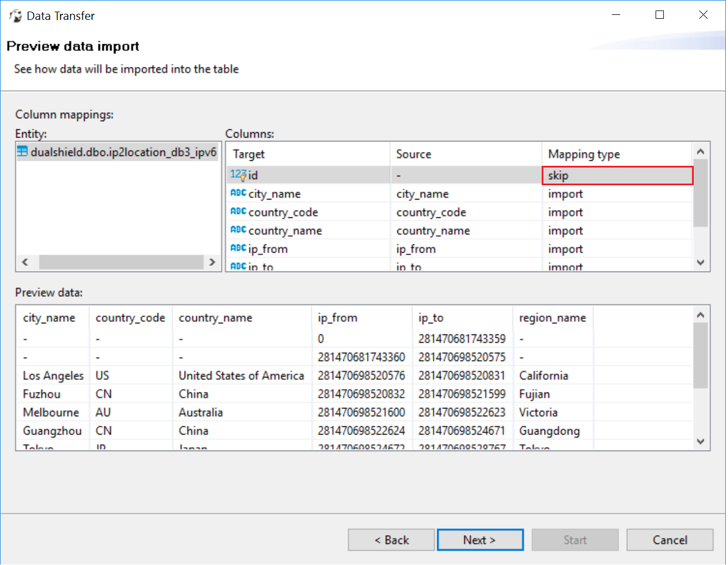Click the table icon beside dualshield entity
Image resolution: width=728 pixels, height=565 pixels.
(x=22, y=151)
